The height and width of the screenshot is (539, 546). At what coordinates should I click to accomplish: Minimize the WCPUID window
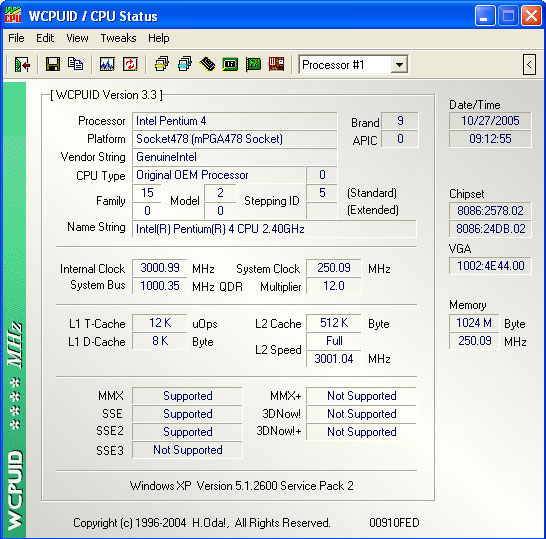(485, 16)
